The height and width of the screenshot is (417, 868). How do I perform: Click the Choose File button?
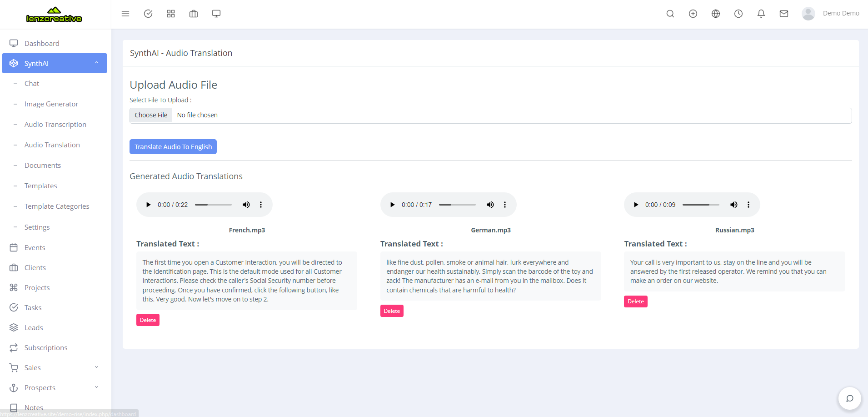point(151,115)
